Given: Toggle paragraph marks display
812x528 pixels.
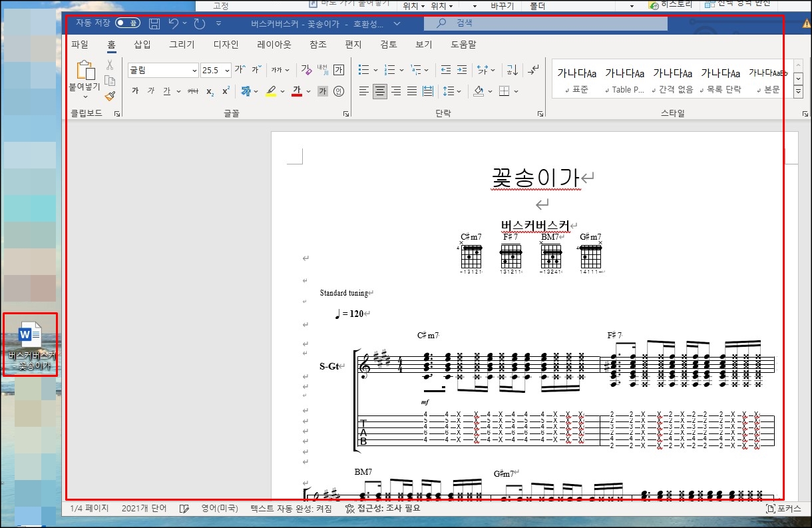Looking at the screenshot, I should [533, 69].
